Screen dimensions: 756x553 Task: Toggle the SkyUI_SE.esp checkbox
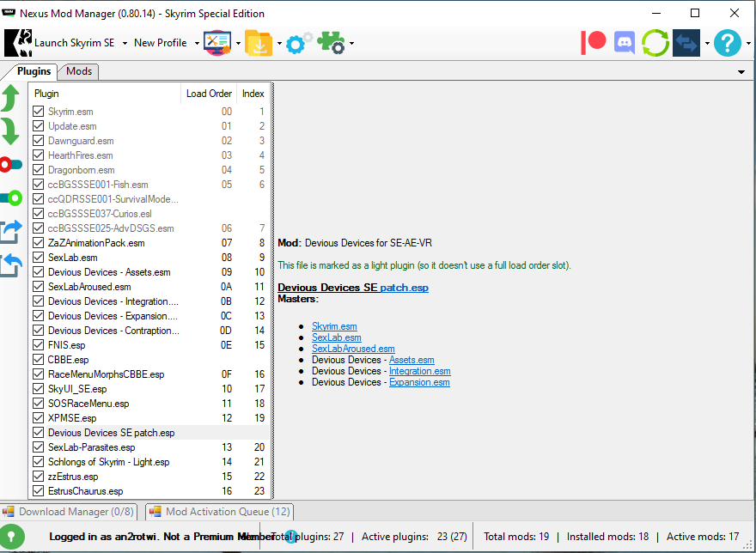38,389
